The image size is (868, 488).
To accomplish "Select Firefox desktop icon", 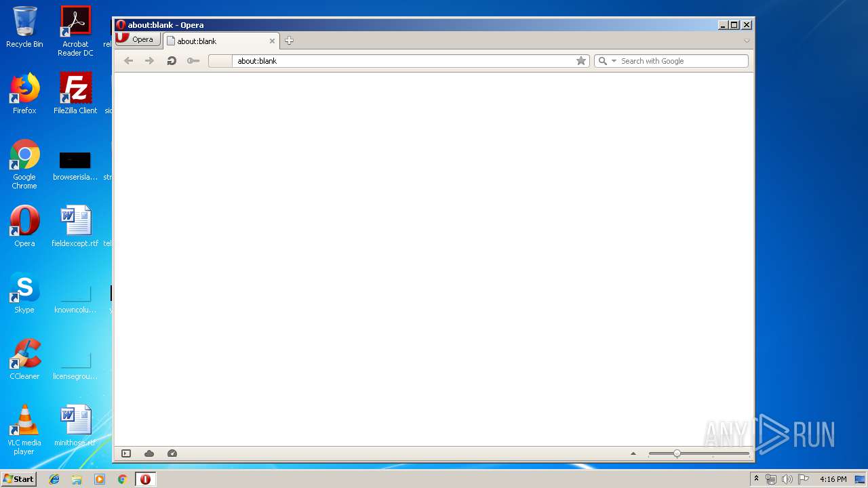I will [24, 94].
